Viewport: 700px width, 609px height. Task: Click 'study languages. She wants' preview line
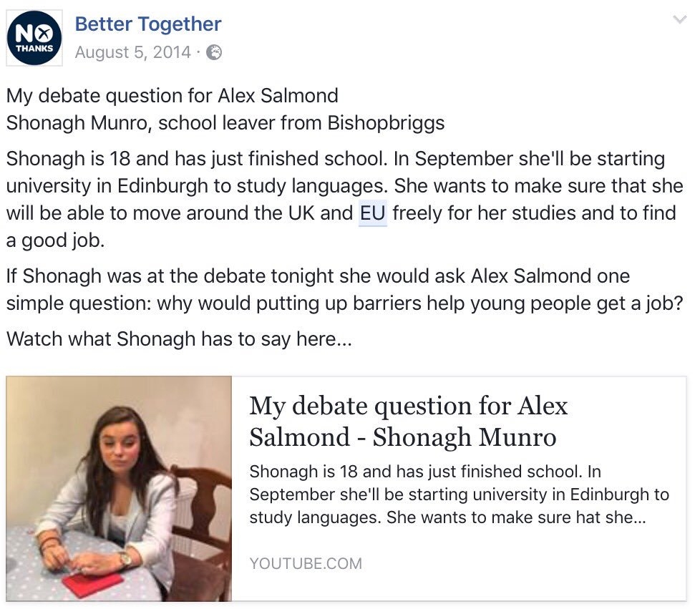click(x=447, y=517)
